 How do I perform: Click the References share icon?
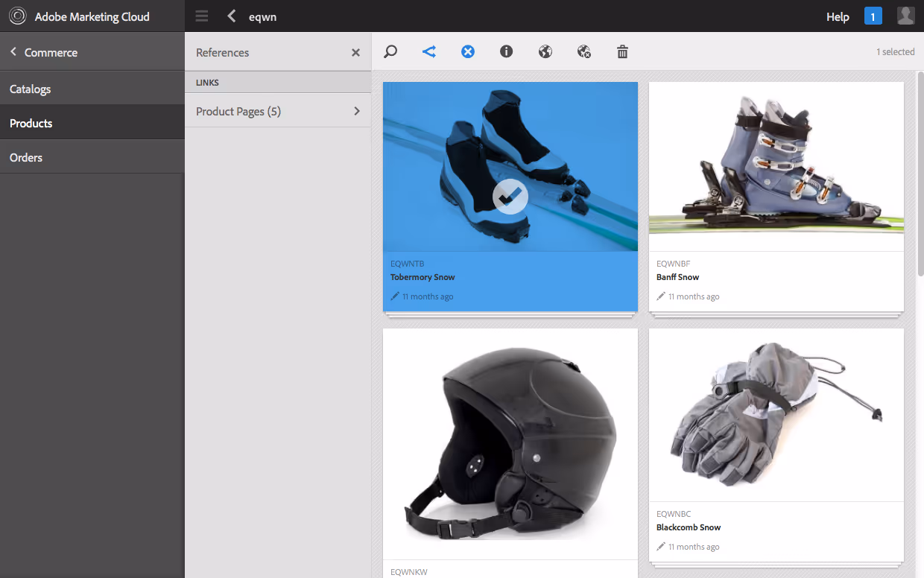point(429,51)
